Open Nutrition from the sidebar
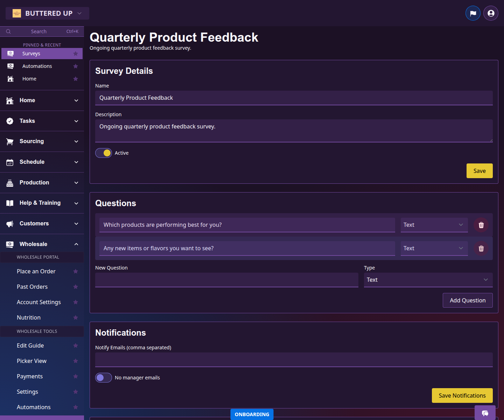This screenshot has height=420, width=504. coord(28,317)
